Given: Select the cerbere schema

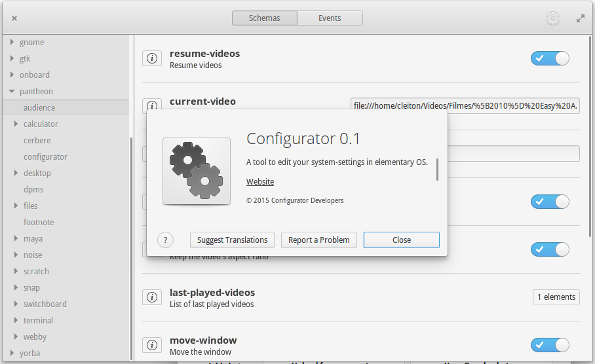Looking at the screenshot, I should [37, 140].
